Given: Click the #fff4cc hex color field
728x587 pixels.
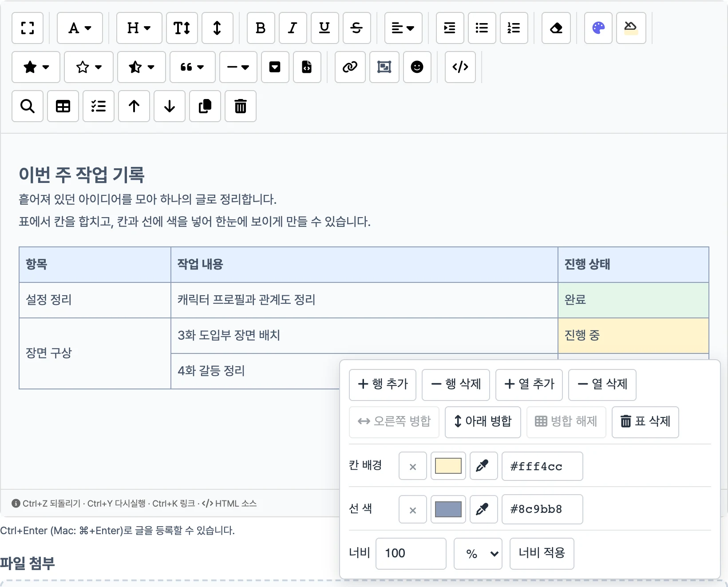Looking at the screenshot, I should pos(542,466).
